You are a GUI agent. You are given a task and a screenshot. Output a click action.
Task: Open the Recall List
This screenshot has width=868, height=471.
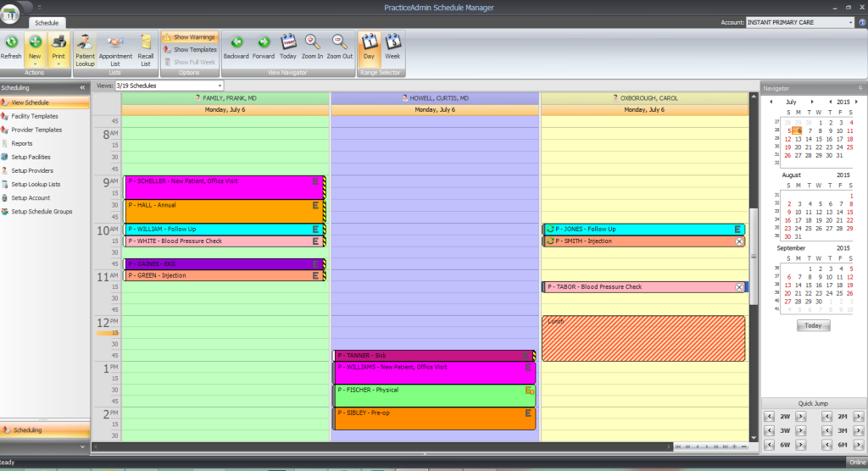point(146,50)
